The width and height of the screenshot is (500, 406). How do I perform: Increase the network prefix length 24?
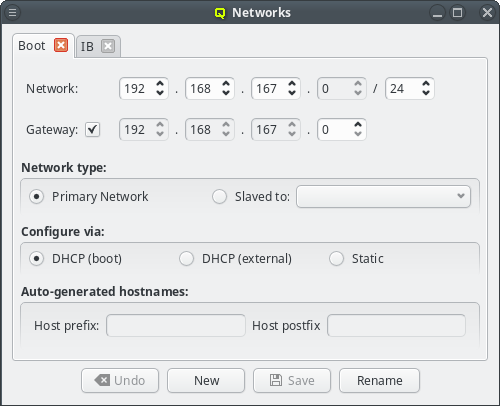pyautogui.click(x=426, y=84)
